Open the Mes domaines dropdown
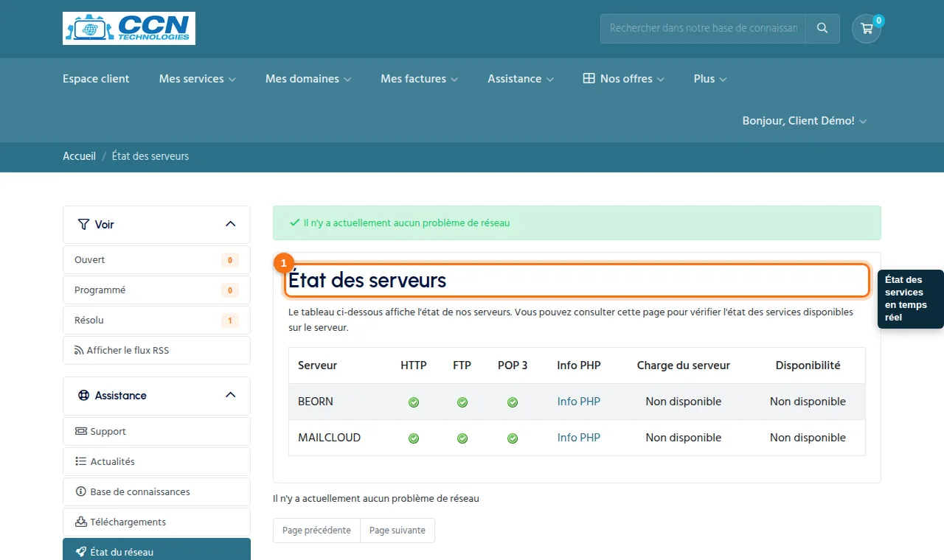The width and height of the screenshot is (944, 560). click(308, 79)
